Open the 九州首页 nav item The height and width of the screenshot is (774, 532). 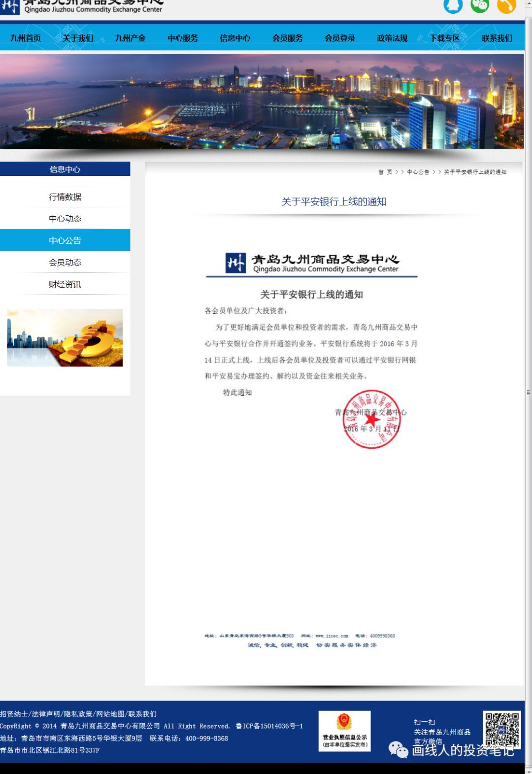[x=26, y=38]
